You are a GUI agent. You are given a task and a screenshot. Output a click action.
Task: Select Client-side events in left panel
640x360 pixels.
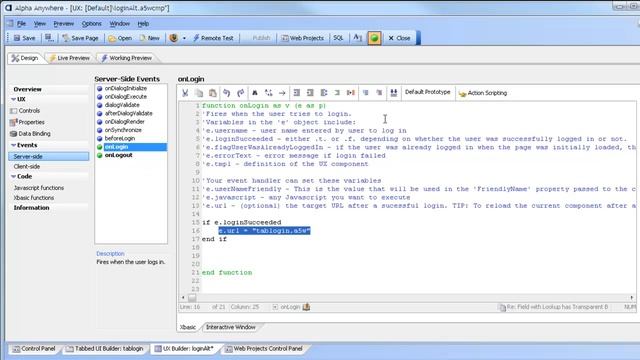pyautogui.click(x=27, y=167)
